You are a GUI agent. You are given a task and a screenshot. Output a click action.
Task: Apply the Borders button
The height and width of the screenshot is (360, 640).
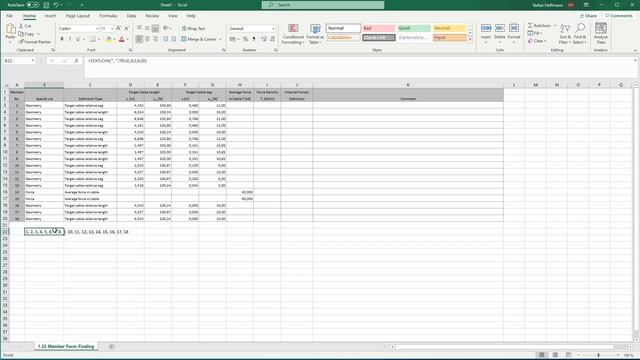click(93, 39)
